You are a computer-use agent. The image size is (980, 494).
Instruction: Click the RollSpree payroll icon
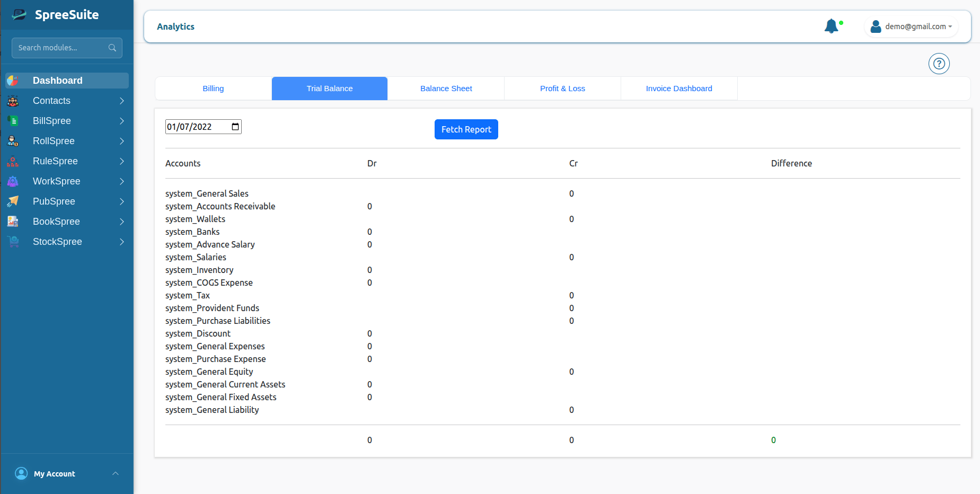pyautogui.click(x=13, y=141)
